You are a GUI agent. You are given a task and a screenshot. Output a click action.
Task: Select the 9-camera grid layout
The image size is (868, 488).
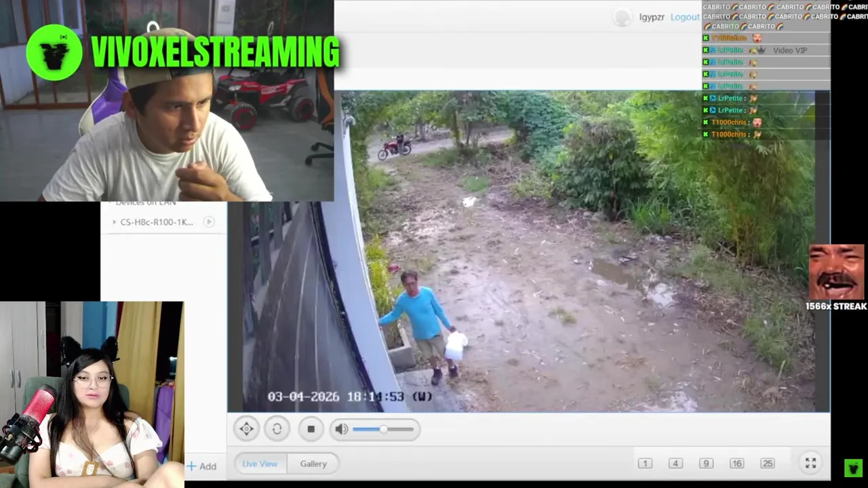pos(706,463)
